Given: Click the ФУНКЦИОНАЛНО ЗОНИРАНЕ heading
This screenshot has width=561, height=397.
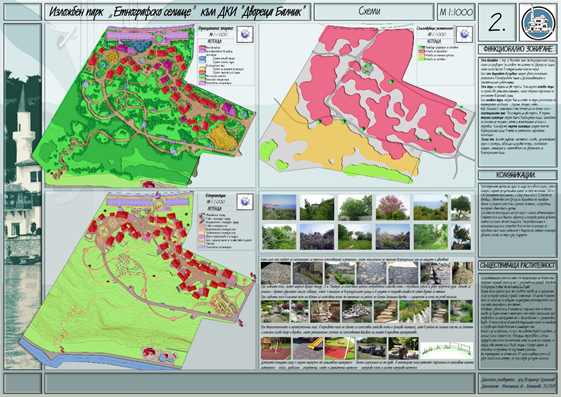Looking at the screenshot, I should [x=517, y=49].
